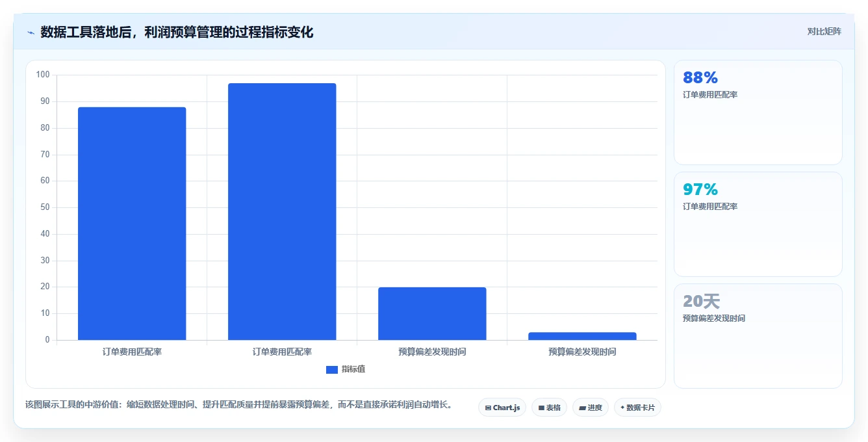Click the 20天 value in the third card
Image resolution: width=868 pixels, height=442 pixels.
click(x=701, y=302)
